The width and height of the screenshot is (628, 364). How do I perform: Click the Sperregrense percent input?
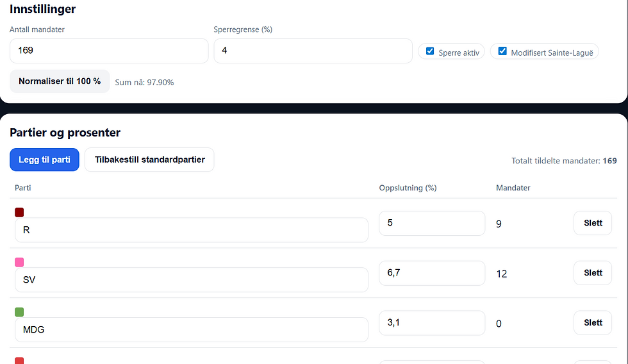tap(313, 51)
